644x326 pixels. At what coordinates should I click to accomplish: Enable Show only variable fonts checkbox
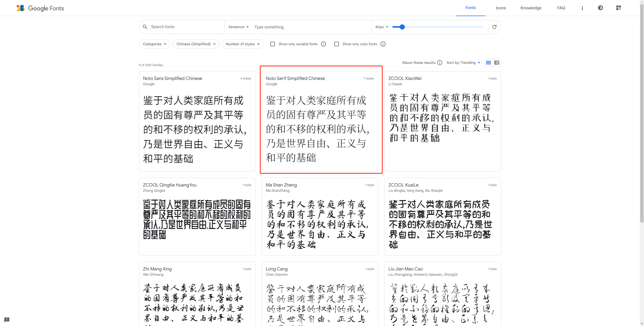(x=272, y=44)
